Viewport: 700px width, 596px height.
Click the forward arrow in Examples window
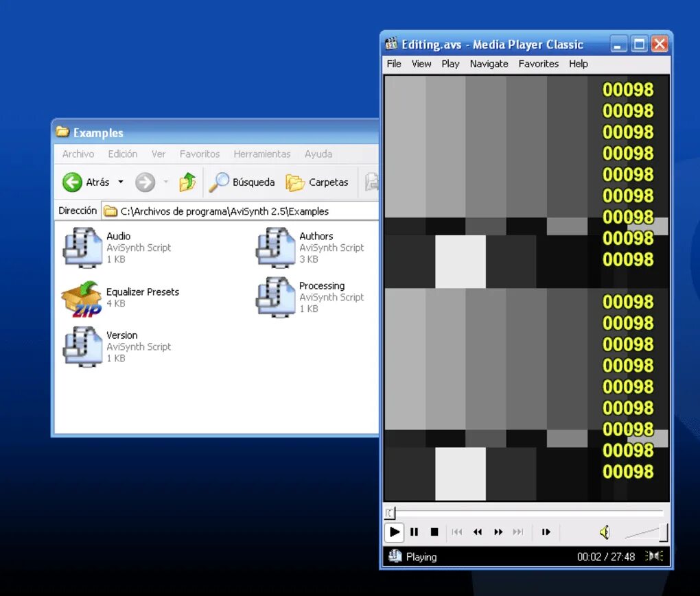145,182
